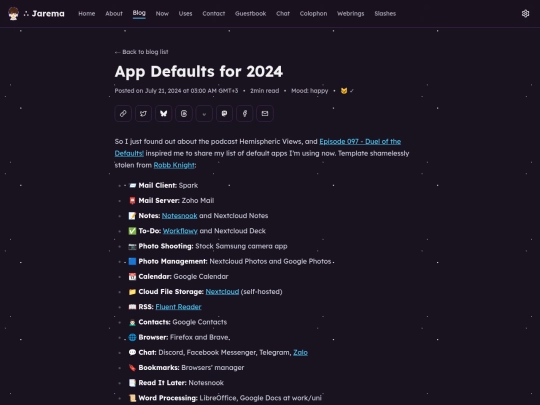Screen dimensions: 540x405
Task: Click the posted date text
Action: tap(176, 91)
